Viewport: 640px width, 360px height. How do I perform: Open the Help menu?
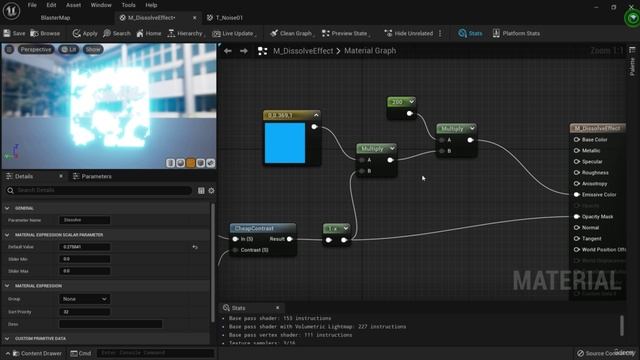[x=151, y=5]
